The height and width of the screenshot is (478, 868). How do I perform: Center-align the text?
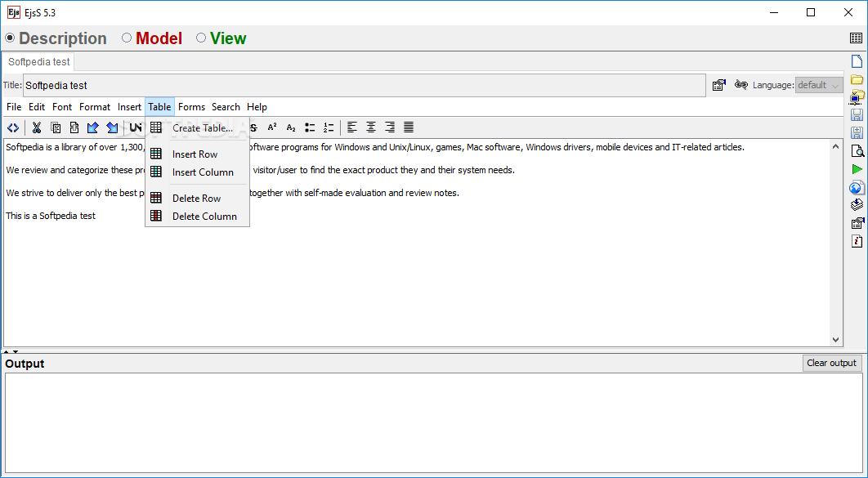point(371,127)
